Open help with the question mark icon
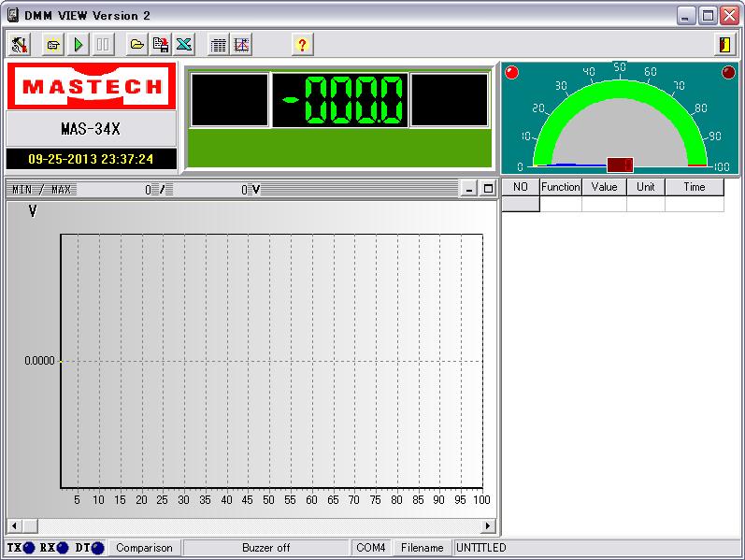This screenshot has width=745, height=560. (x=302, y=45)
